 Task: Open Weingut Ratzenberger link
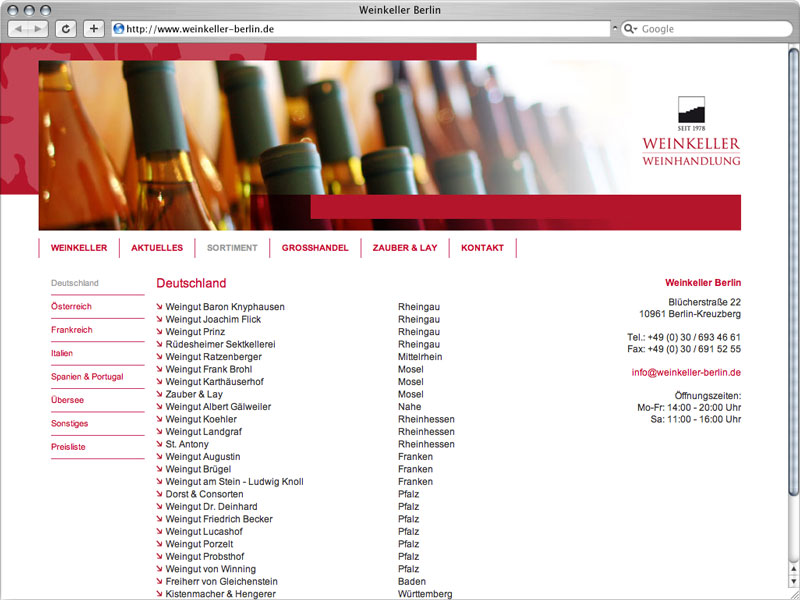[x=214, y=357]
